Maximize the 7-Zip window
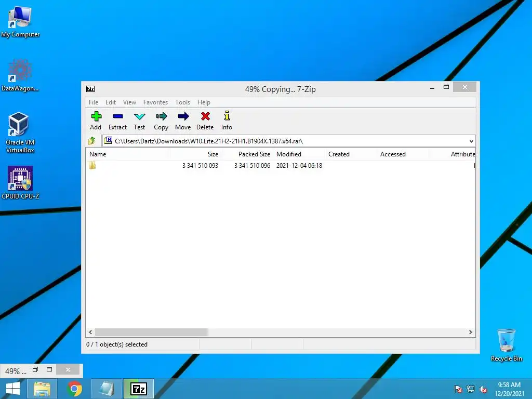Image resolution: width=532 pixels, height=399 pixels. tap(446, 87)
